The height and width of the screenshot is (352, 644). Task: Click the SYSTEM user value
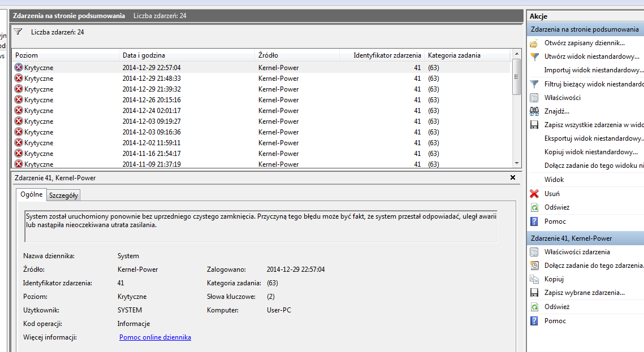pyautogui.click(x=129, y=310)
